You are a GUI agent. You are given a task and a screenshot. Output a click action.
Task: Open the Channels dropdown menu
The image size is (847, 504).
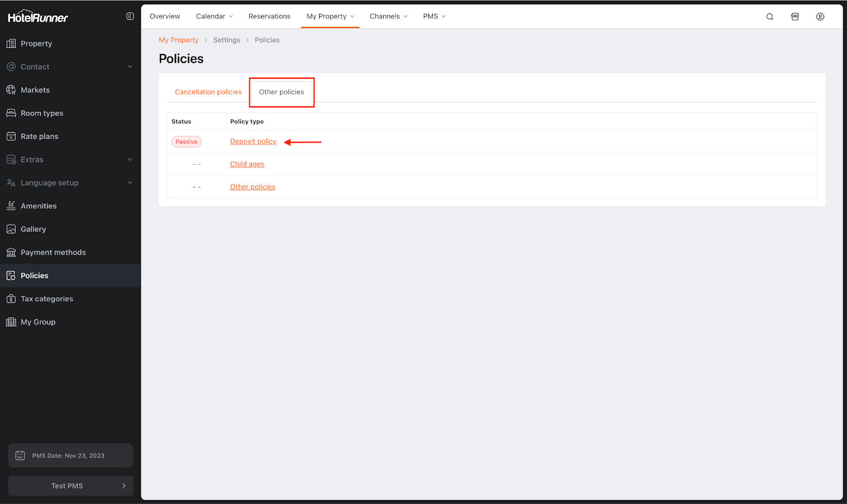[x=389, y=16]
